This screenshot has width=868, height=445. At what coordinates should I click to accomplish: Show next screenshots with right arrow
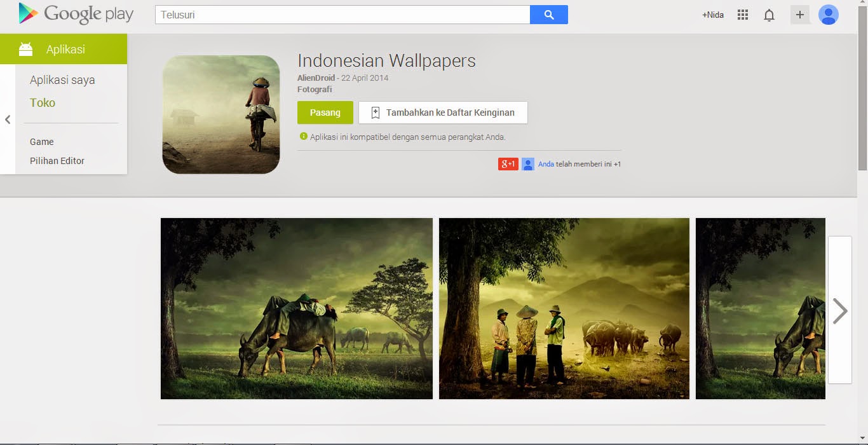point(840,310)
